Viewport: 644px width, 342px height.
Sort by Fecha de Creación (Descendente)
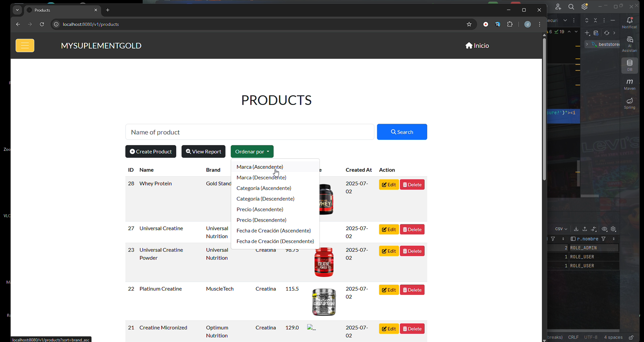coord(275,241)
